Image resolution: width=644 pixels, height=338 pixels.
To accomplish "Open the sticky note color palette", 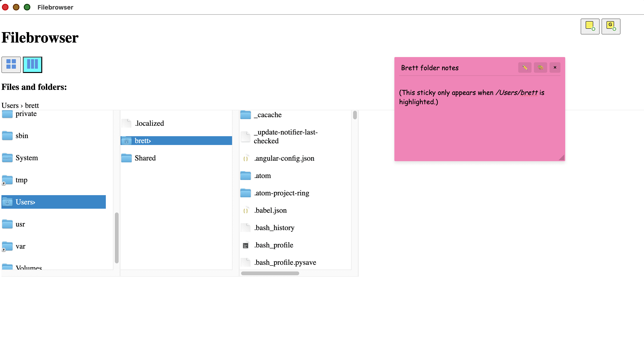I will coord(540,67).
